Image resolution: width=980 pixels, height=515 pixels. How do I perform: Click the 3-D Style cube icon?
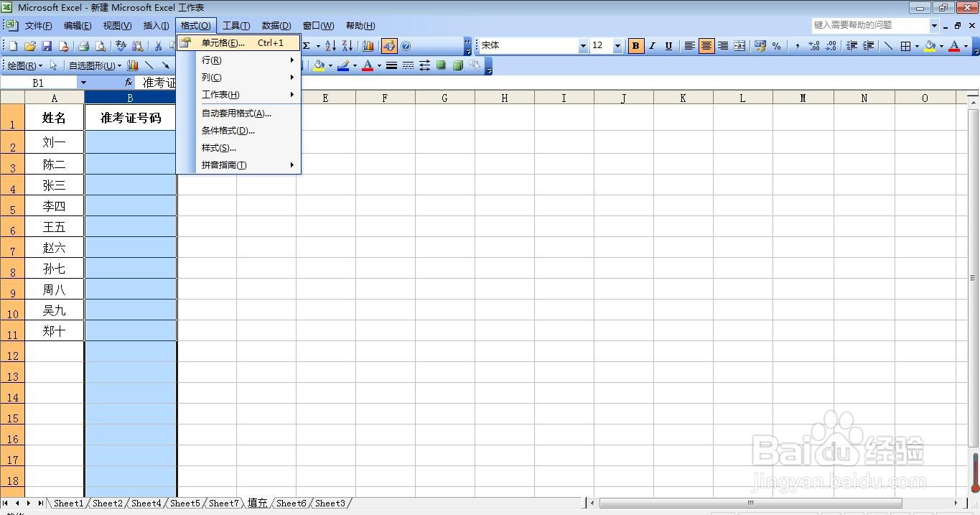coord(457,65)
